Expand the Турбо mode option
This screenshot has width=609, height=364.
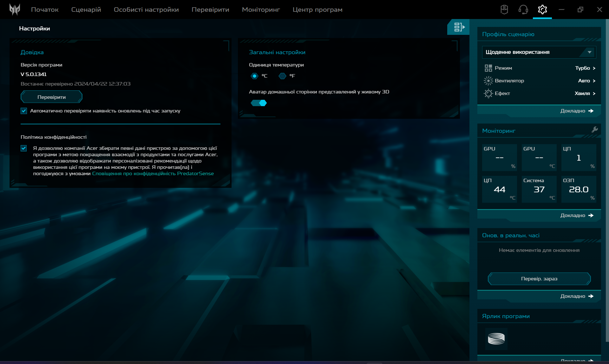point(585,68)
